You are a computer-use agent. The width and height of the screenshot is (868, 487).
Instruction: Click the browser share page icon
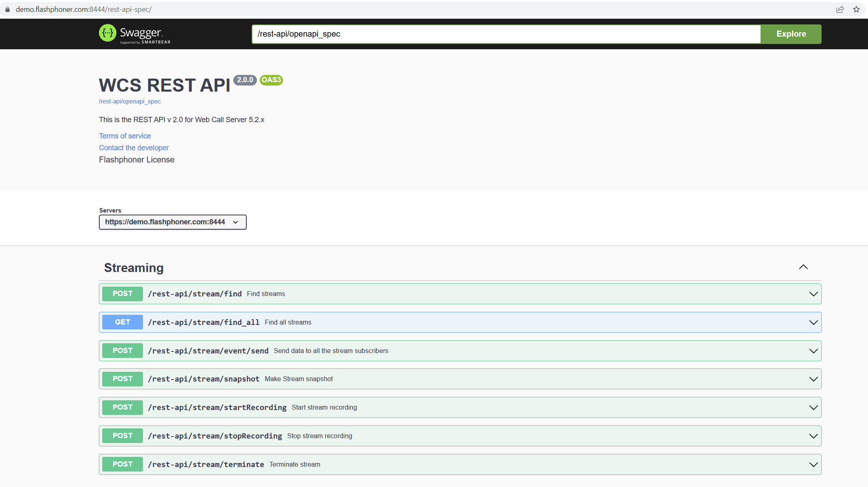coord(840,9)
